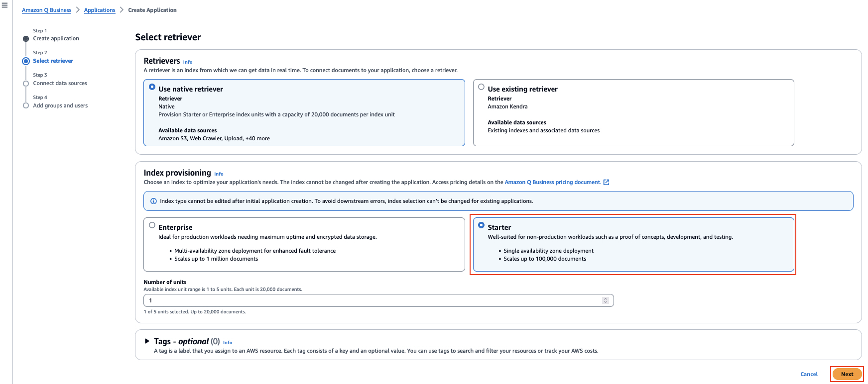Click the "Amazon Kendra" retriever text
Image resolution: width=868 pixels, height=384 pixels.
pyautogui.click(x=507, y=106)
